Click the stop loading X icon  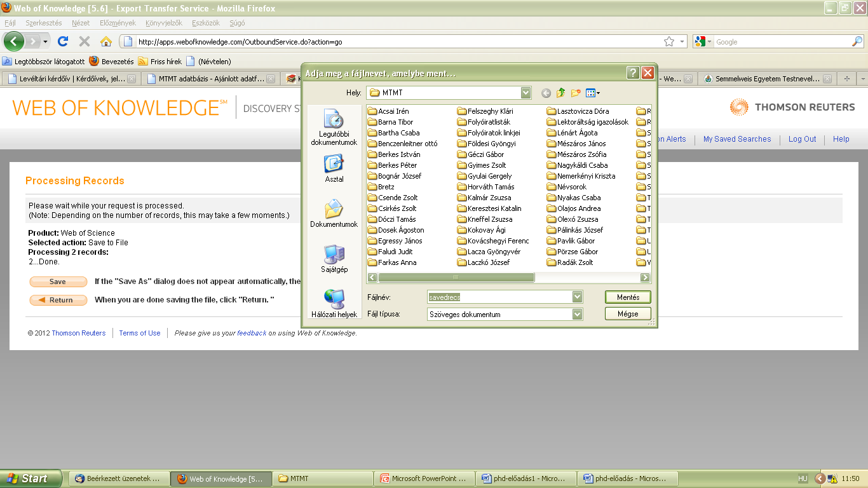[84, 41]
